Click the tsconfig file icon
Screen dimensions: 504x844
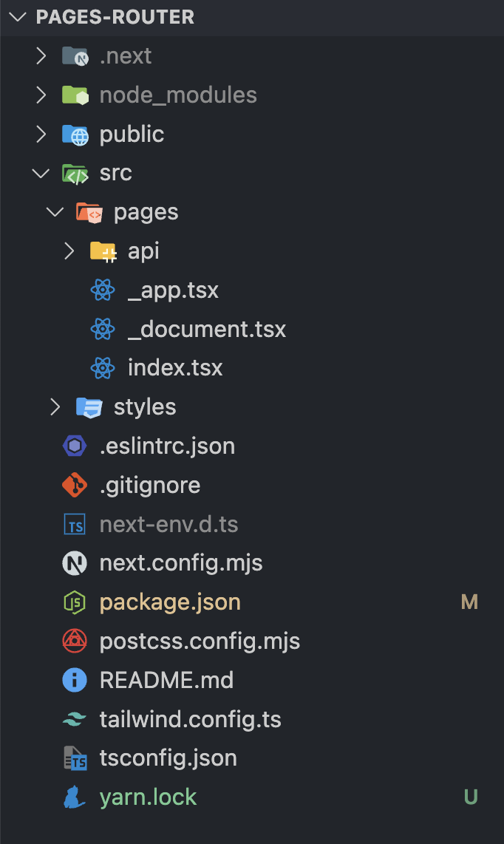pyautogui.click(x=75, y=758)
